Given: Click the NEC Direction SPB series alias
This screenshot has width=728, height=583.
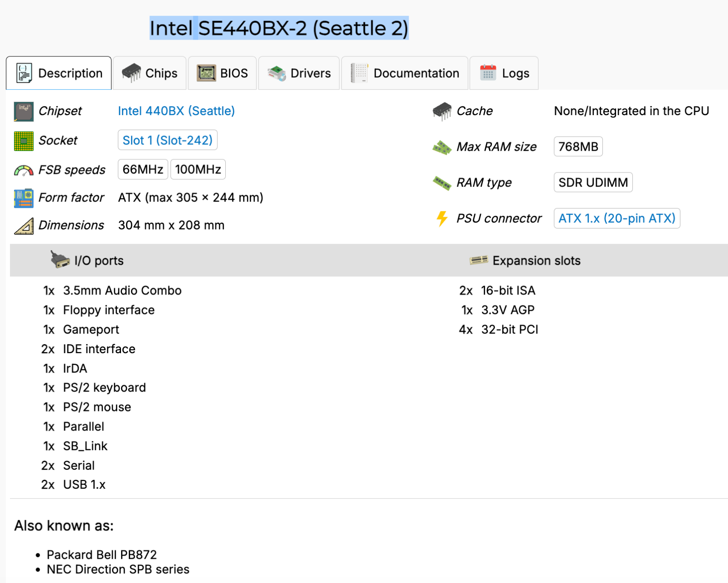Looking at the screenshot, I should click(118, 569).
